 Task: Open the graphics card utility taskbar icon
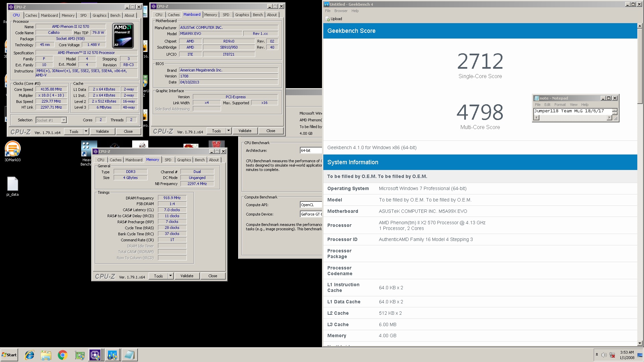pyautogui.click(x=79, y=355)
